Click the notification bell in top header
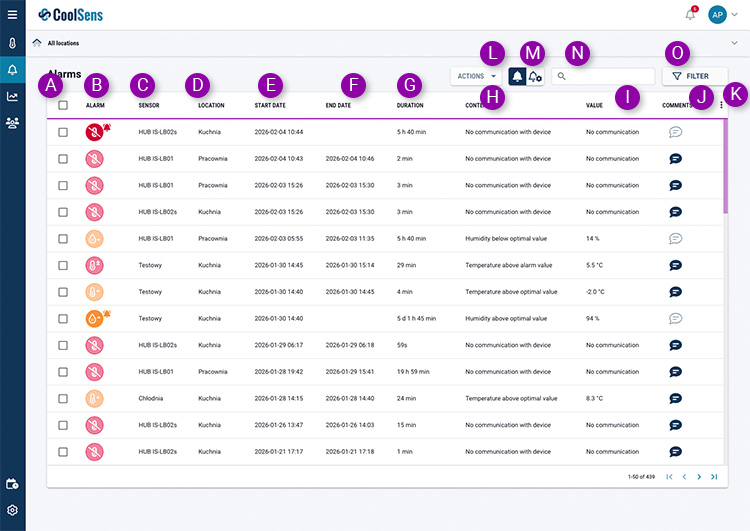The height and width of the screenshot is (531, 750). (x=690, y=14)
